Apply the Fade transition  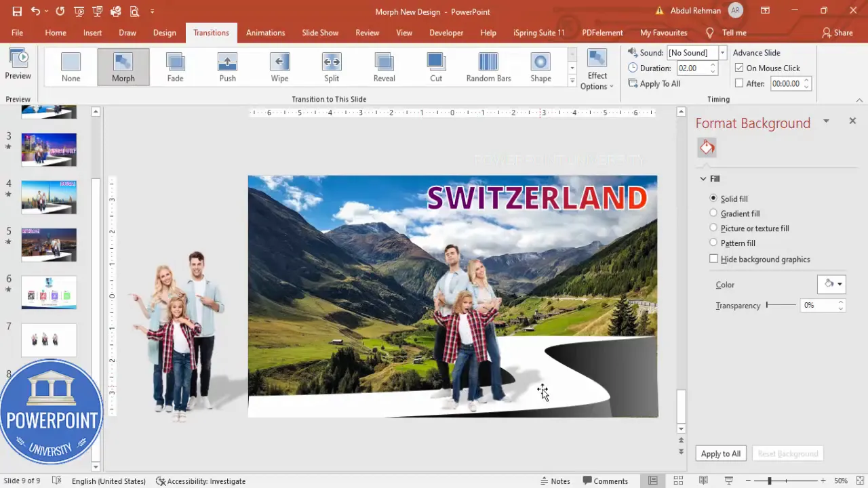pyautogui.click(x=175, y=66)
